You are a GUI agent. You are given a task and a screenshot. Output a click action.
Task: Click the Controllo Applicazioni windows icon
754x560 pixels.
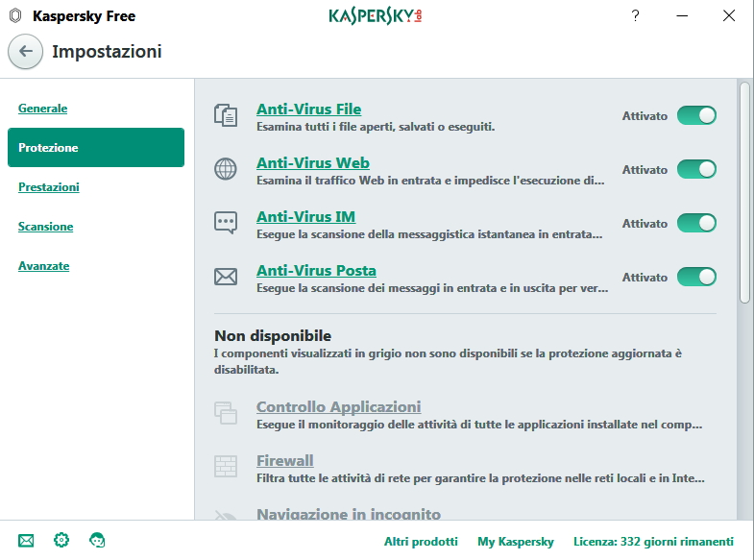pyautogui.click(x=226, y=413)
